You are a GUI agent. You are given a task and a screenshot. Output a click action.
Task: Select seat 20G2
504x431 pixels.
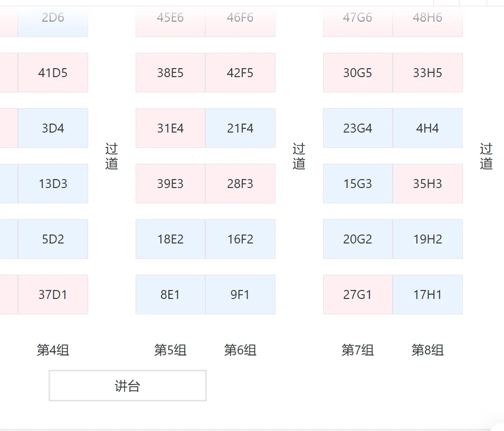click(358, 239)
